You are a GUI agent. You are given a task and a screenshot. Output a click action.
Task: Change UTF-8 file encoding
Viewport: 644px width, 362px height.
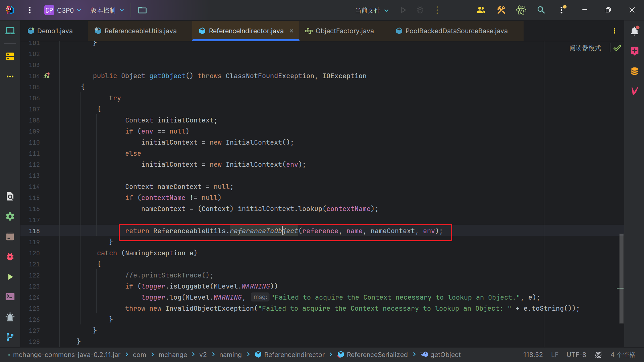(576, 355)
